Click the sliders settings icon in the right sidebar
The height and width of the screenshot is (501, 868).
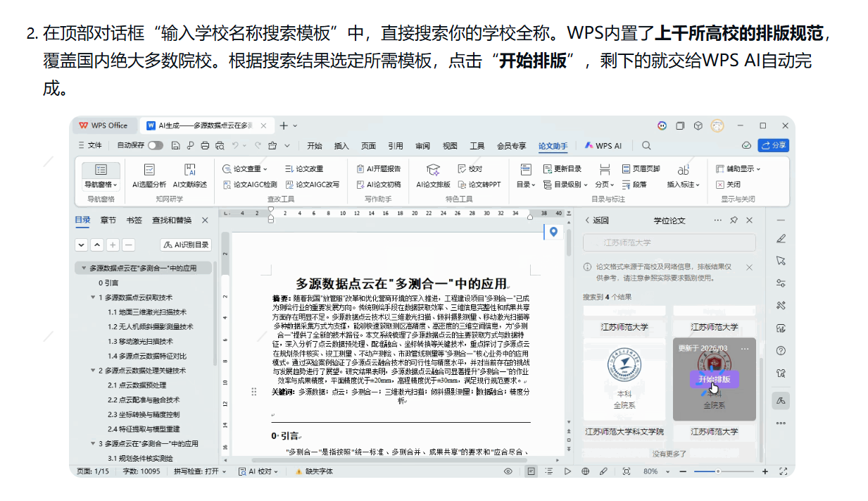point(781,283)
